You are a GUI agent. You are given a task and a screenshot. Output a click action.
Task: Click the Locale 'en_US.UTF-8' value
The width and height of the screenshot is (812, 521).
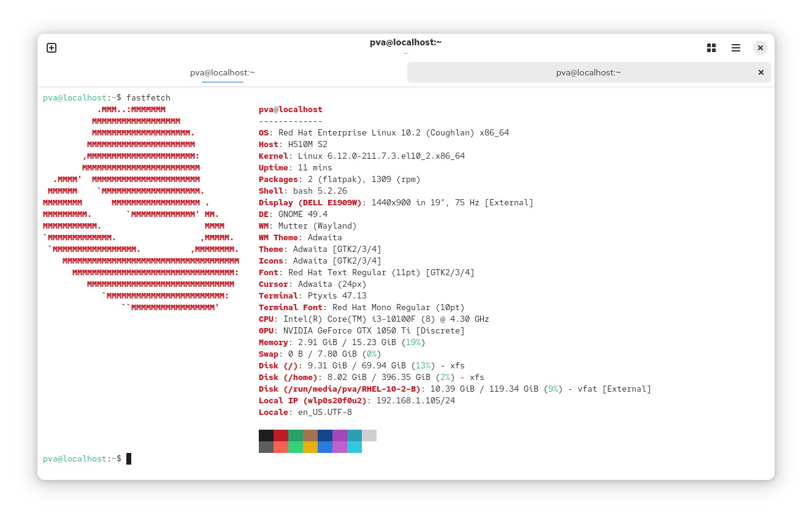(x=325, y=412)
